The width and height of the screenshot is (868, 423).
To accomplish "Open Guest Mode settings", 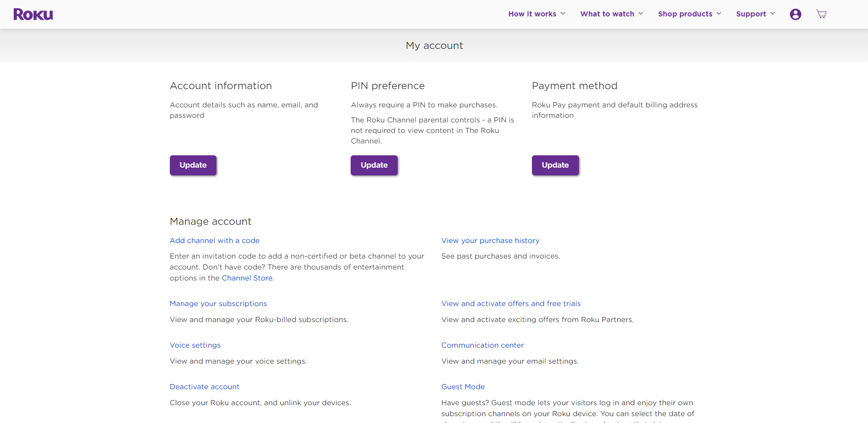I will pyautogui.click(x=463, y=386).
